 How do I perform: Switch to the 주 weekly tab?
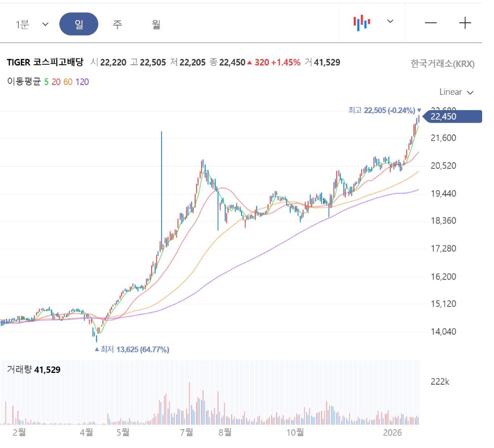pyautogui.click(x=117, y=24)
